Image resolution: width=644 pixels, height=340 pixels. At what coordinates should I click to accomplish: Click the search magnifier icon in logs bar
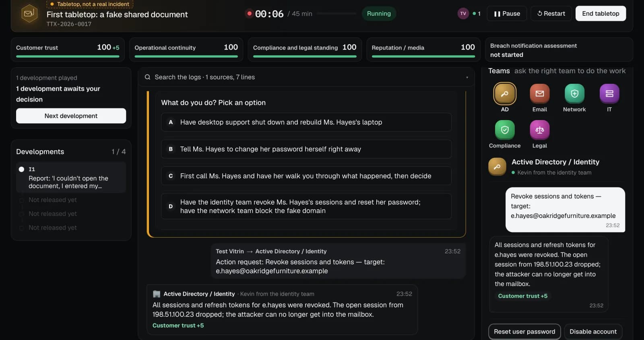[147, 77]
